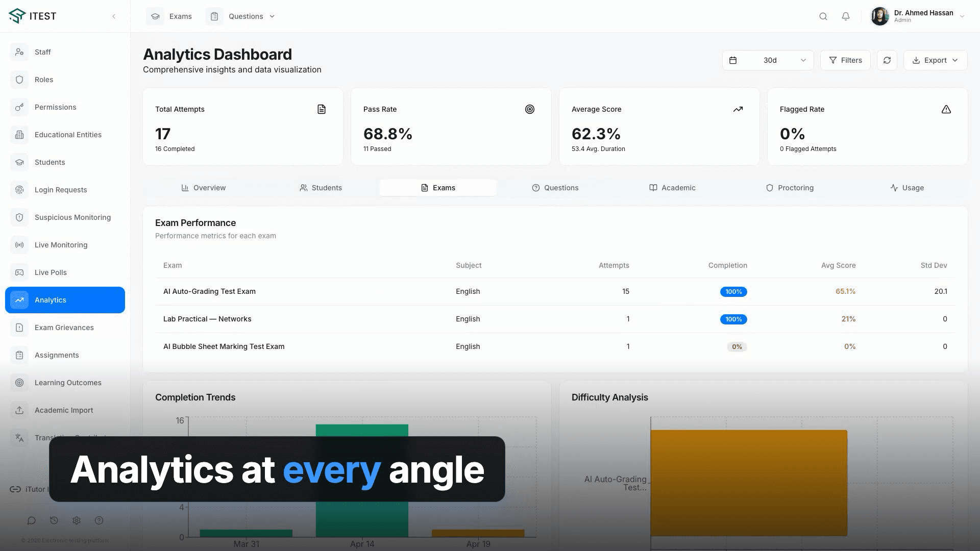The width and height of the screenshot is (980, 551).
Task: Expand the Questions dropdown in top bar
Action: 272,16
